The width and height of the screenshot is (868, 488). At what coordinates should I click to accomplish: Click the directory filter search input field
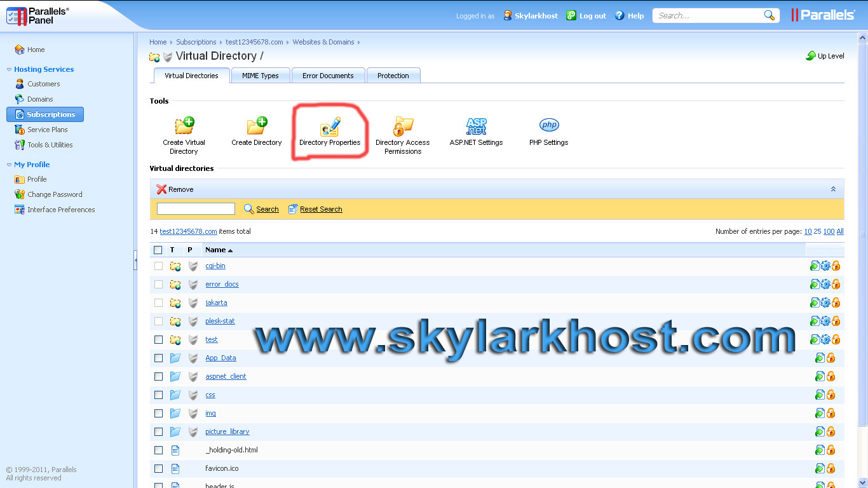196,209
